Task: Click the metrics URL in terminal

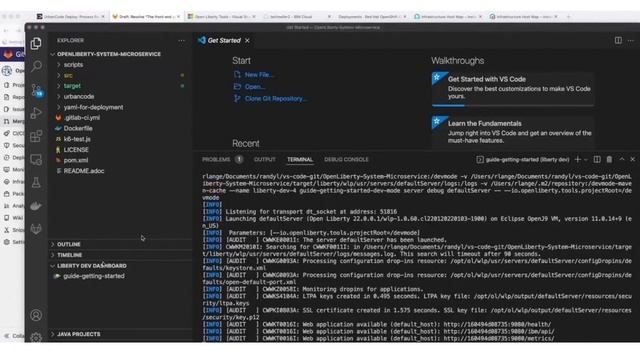Action: 499,338
